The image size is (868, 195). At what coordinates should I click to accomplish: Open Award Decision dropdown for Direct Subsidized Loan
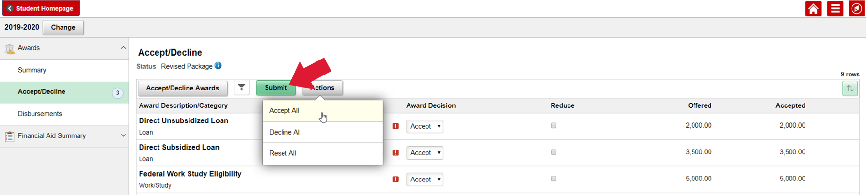[x=425, y=153]
